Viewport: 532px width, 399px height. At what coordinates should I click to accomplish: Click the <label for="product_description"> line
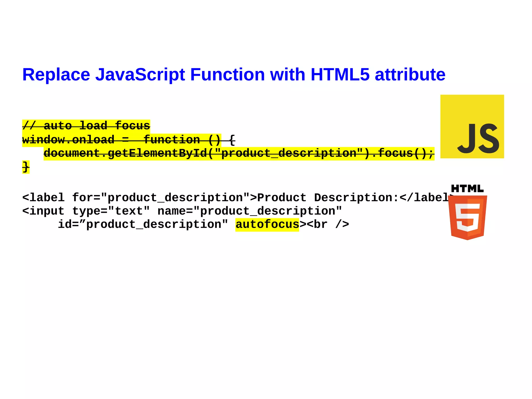point(238,198)
